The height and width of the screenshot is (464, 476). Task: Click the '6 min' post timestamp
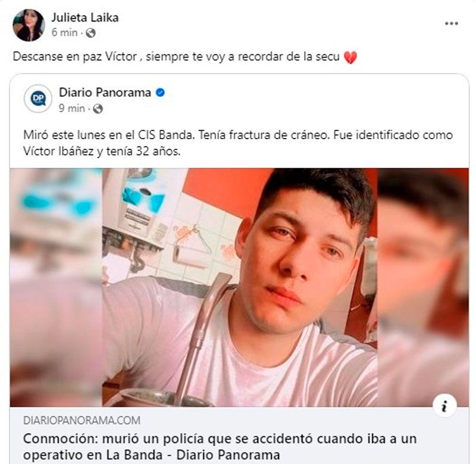(64, 33)
